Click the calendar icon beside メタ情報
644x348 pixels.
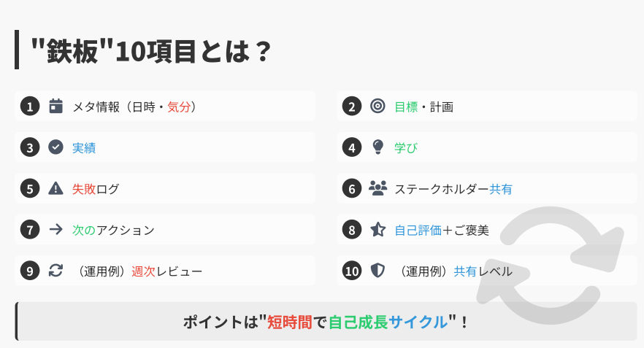click(x=55, y=106)
